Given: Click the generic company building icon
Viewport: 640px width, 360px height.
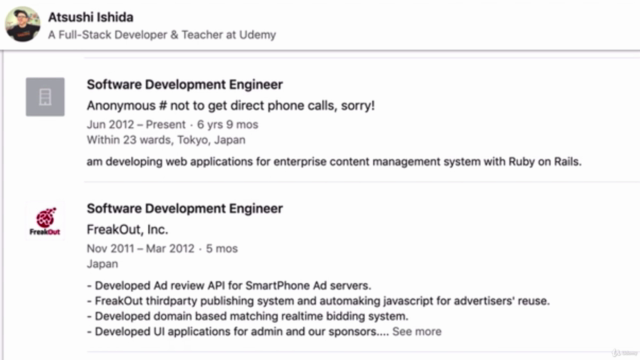Looking at the screenshot, I should pyautogui.click(x=45, y=97).
